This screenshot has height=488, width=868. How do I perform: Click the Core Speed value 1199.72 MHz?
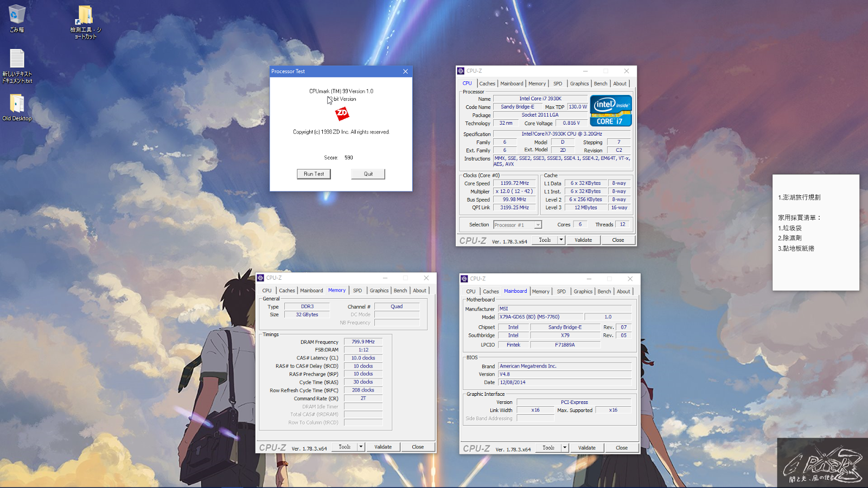(x=515, y=183)
